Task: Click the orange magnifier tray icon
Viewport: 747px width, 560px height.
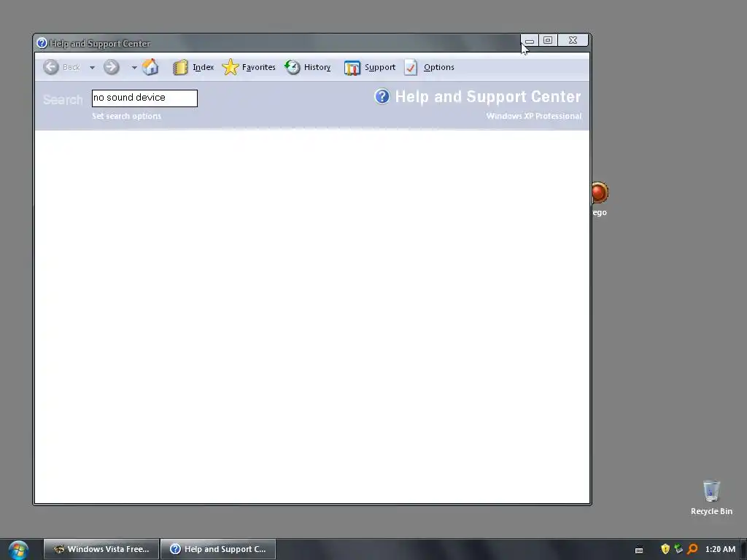Action: pyautogui.click(x=693, y=549)
